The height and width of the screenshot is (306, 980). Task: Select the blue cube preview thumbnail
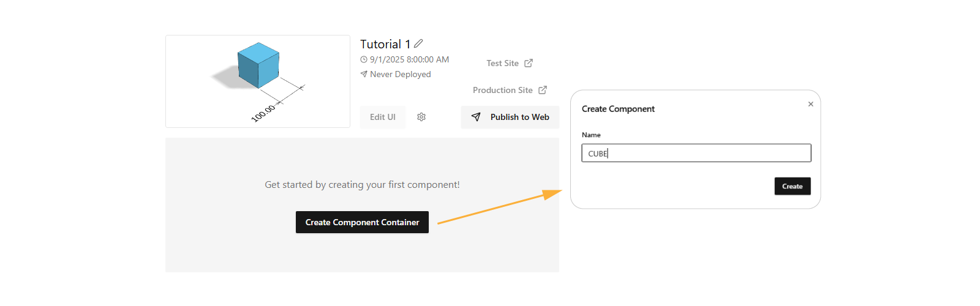(258, 81)
